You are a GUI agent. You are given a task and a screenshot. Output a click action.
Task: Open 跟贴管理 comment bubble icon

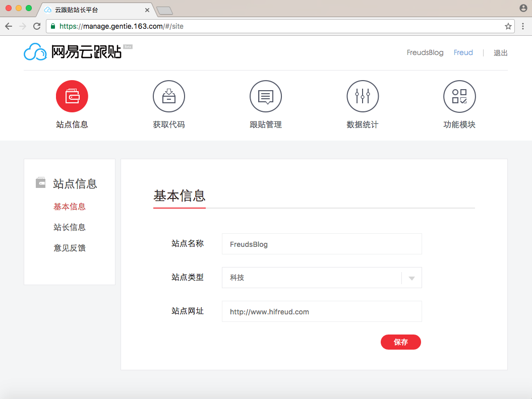point(266,96)
